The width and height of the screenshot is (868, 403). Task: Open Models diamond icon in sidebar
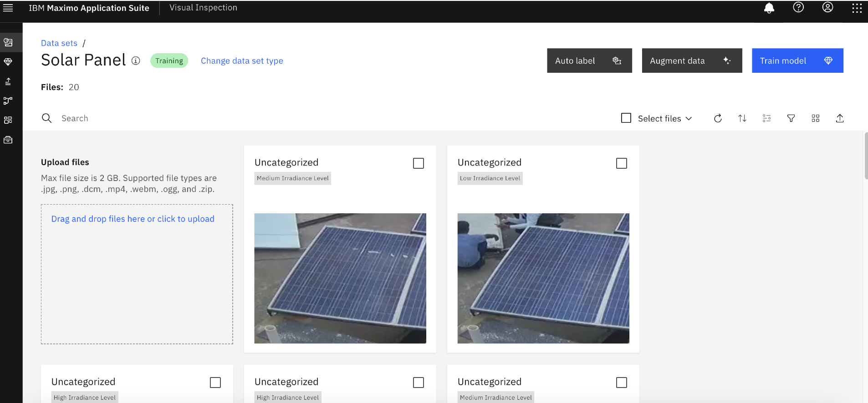pos(8,62)
